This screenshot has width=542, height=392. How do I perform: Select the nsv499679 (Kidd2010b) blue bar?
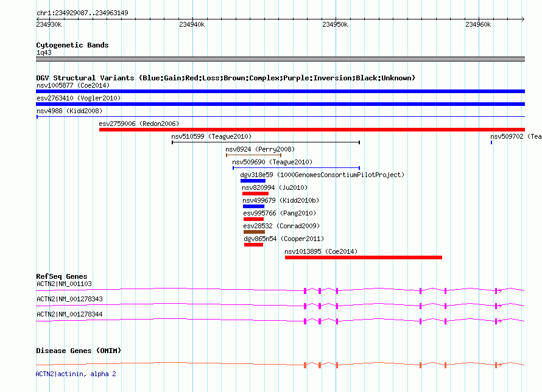pos(253,206)
